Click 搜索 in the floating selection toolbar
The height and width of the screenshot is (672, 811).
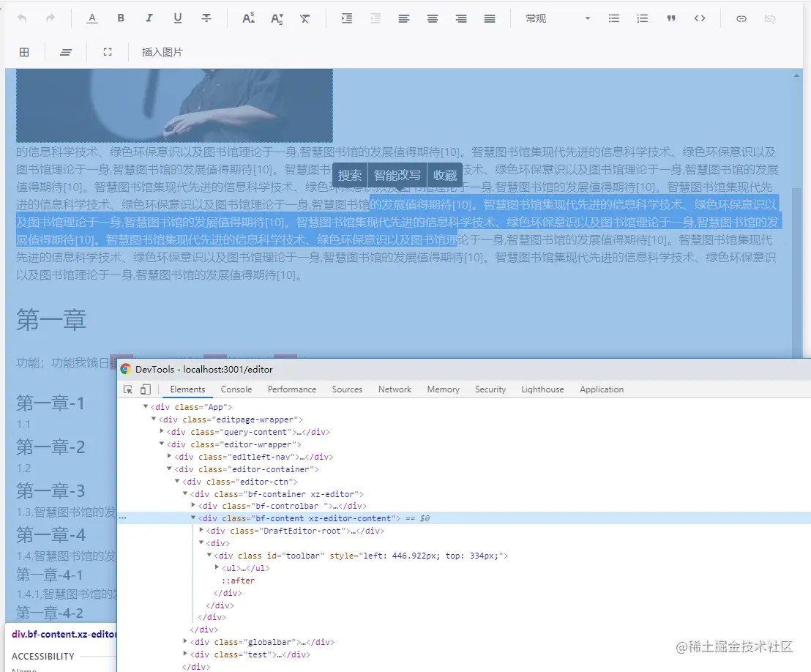(x=350, y=176)
